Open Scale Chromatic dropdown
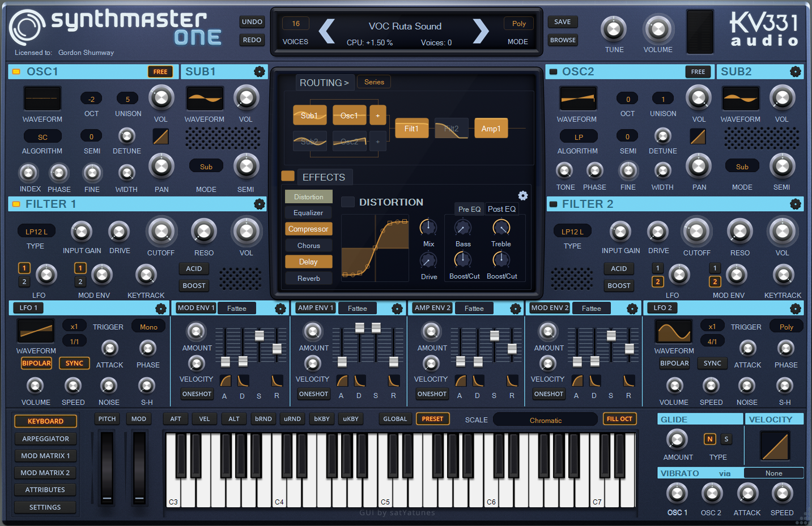Viewport: 812px width, 526px height. 546,420
